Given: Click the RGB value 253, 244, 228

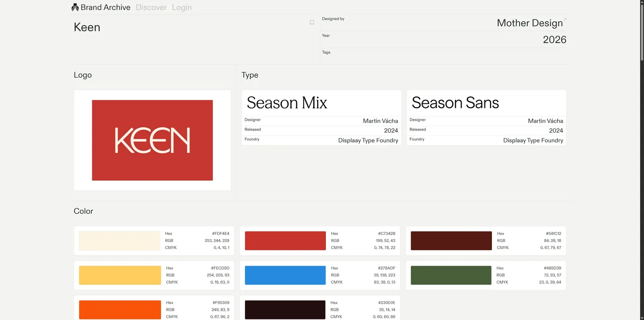Looking at the screenshot, I should coord(217,241).
